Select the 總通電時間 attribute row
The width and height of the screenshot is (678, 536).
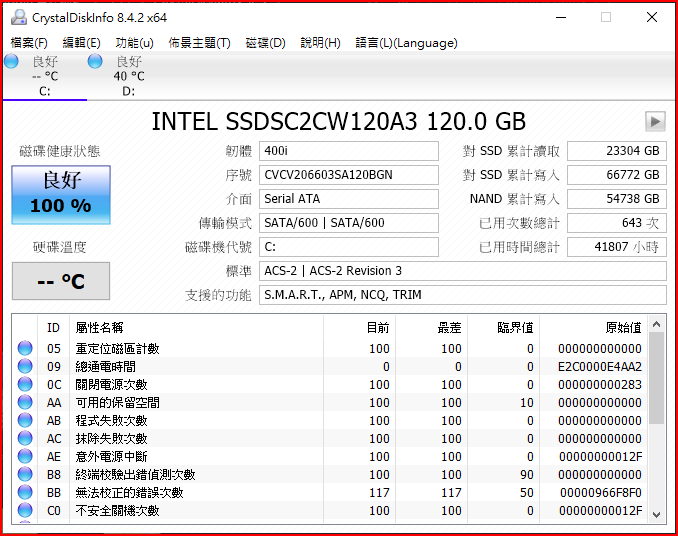click(331, 367)
